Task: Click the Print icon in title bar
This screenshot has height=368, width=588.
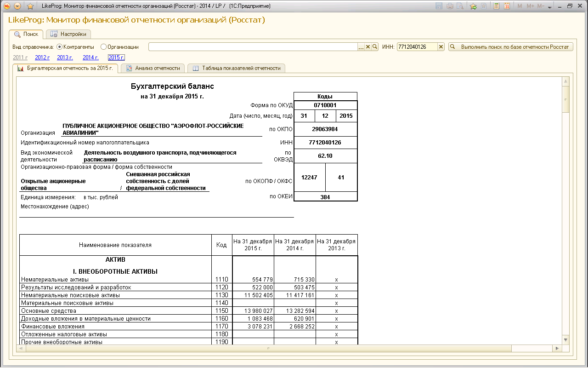Action: tap(449, 6)
